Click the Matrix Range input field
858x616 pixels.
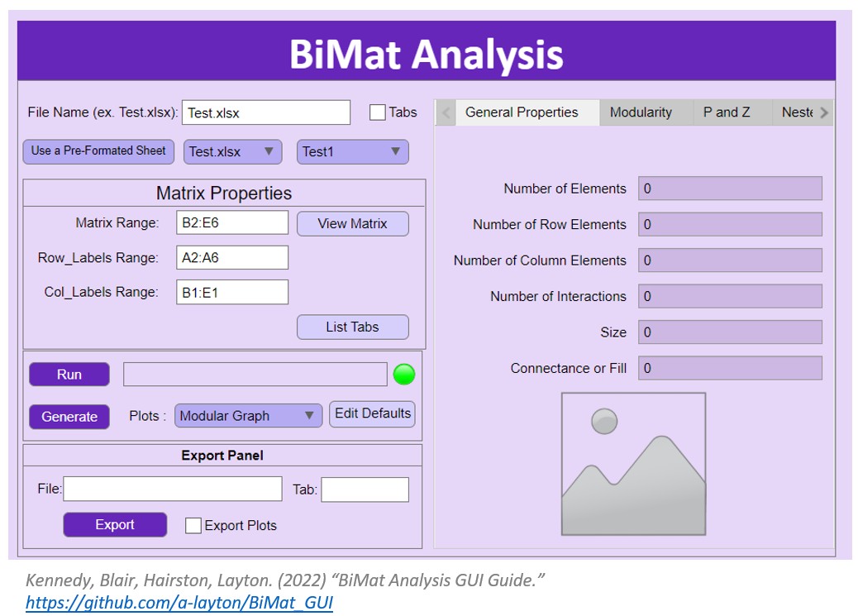232,223
